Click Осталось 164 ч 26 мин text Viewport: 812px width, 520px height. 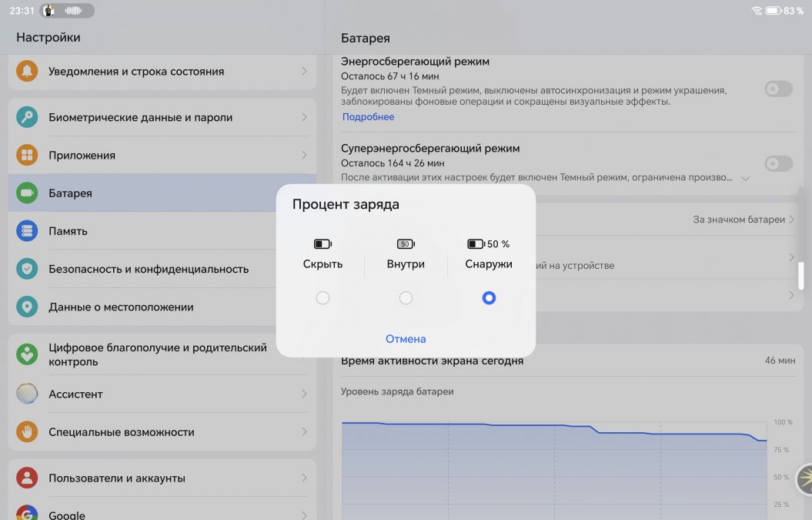click(x=393, y=163)
